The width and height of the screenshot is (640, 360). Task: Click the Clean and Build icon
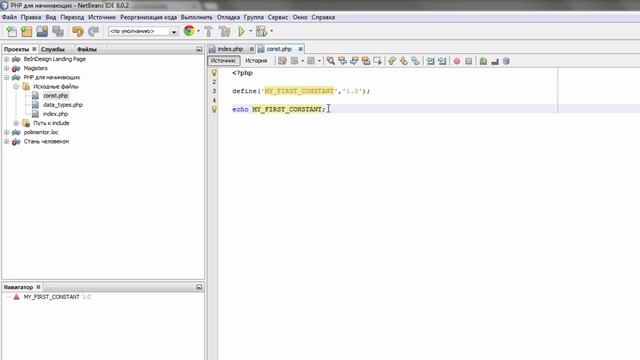(x=224, y=31)
